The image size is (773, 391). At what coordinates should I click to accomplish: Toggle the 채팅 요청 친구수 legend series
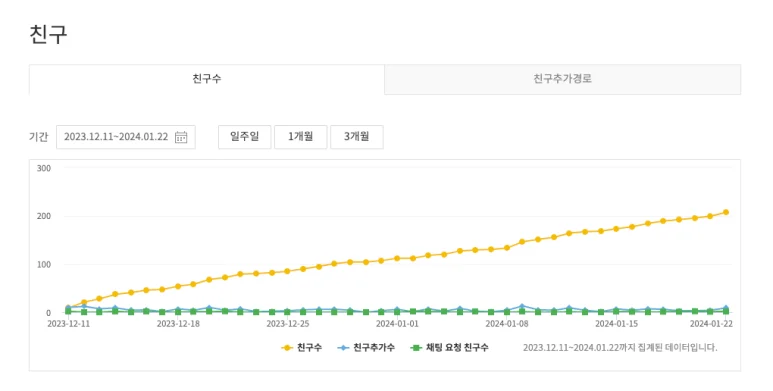coord(449,348)
